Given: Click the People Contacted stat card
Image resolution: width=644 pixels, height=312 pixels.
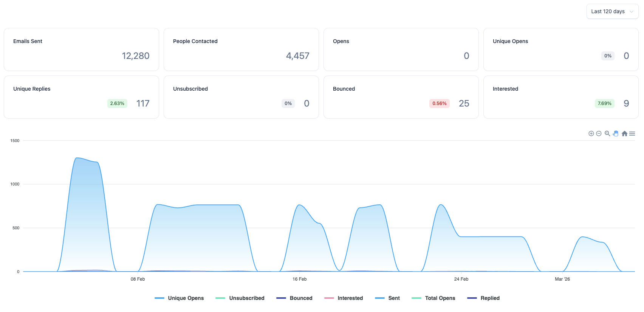Looking at the screenshot, I should click(x=241, y=49).
